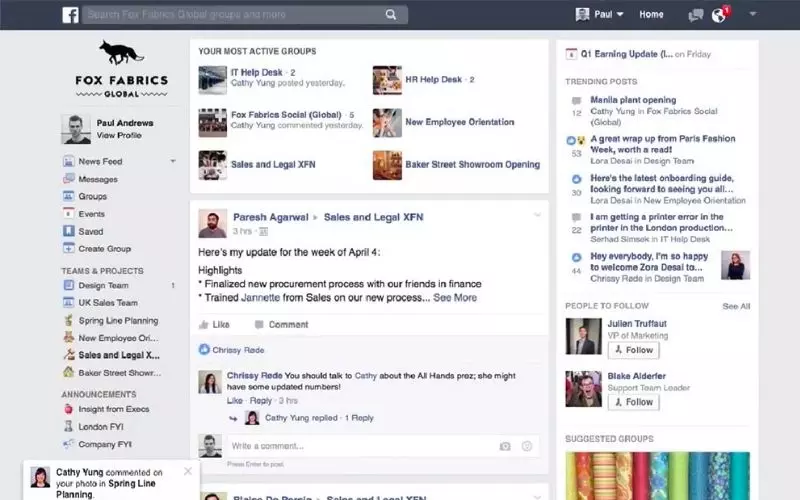Open the welcome Zora Desai trending post
The width and height of the screenshot is (800, 500).
pos(649,262)
